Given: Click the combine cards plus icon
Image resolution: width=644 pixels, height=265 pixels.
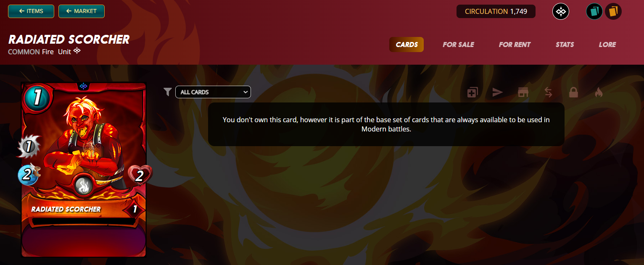Looking at the screenshot, I should tap(472, 92).
